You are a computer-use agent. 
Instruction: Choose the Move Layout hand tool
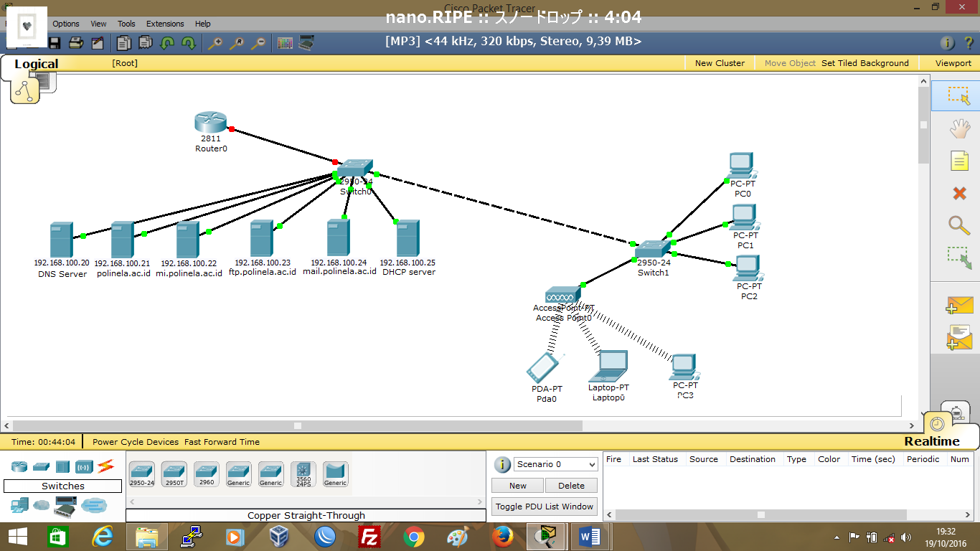click(960, 128)
